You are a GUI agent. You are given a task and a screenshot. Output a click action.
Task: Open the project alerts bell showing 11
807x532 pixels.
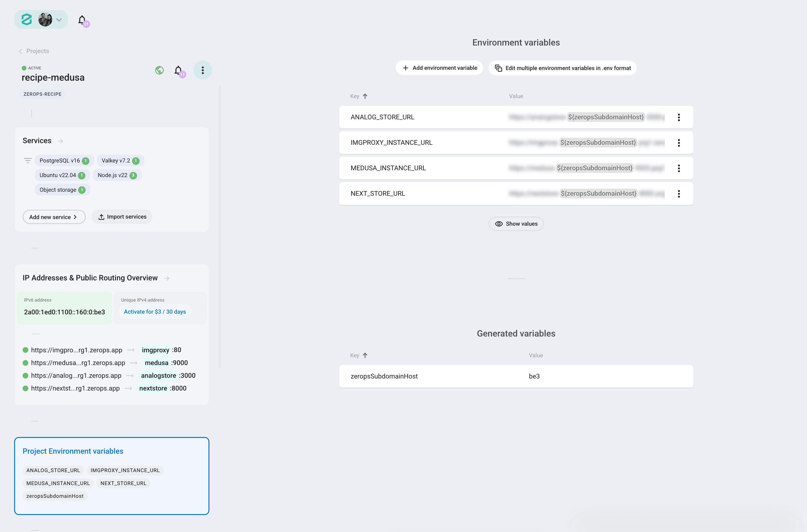[178, 70]
